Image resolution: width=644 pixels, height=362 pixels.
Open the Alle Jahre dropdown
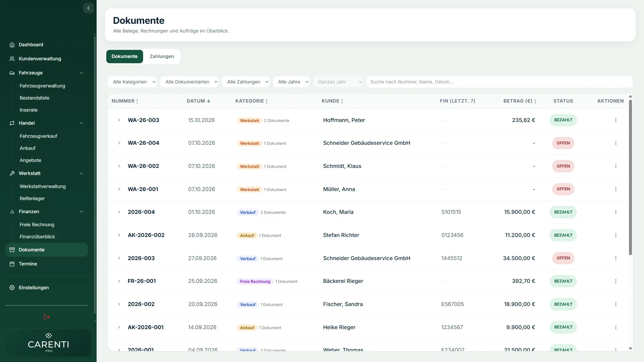291,82
